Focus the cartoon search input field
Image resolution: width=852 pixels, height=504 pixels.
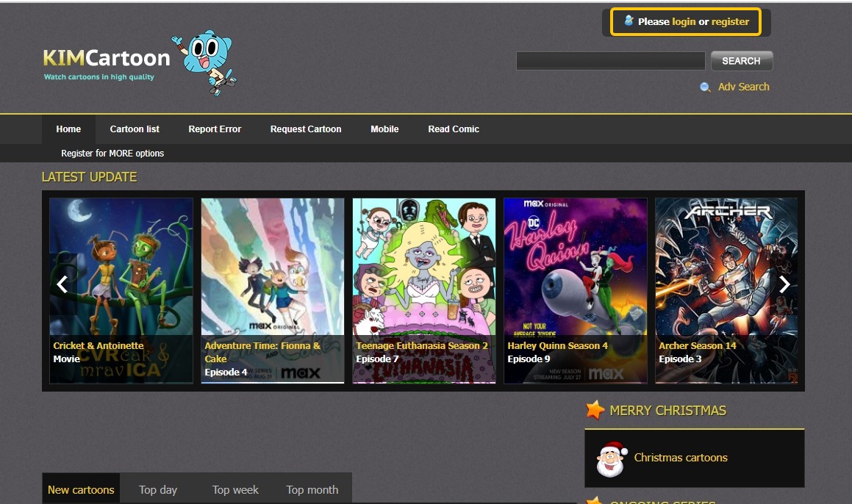(610, 61)
